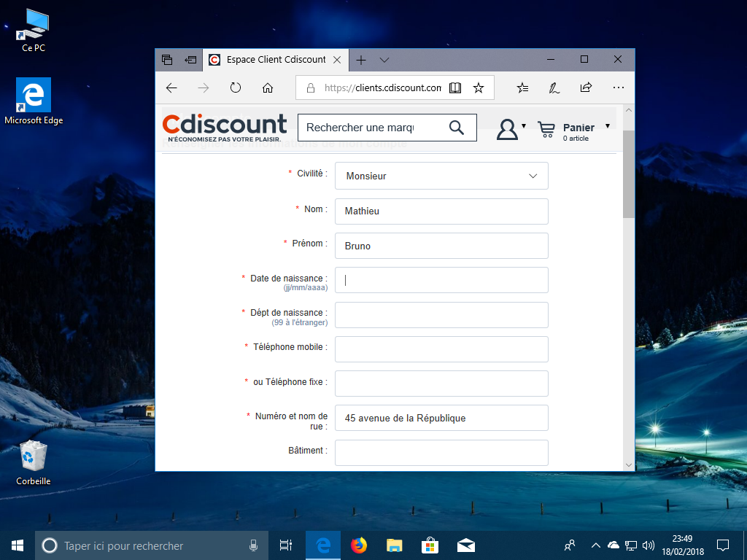Image resolution: width=747 pixels, height=560 pixels.
Task: Open Task View on the taskbar
Action: pos(286,545)
